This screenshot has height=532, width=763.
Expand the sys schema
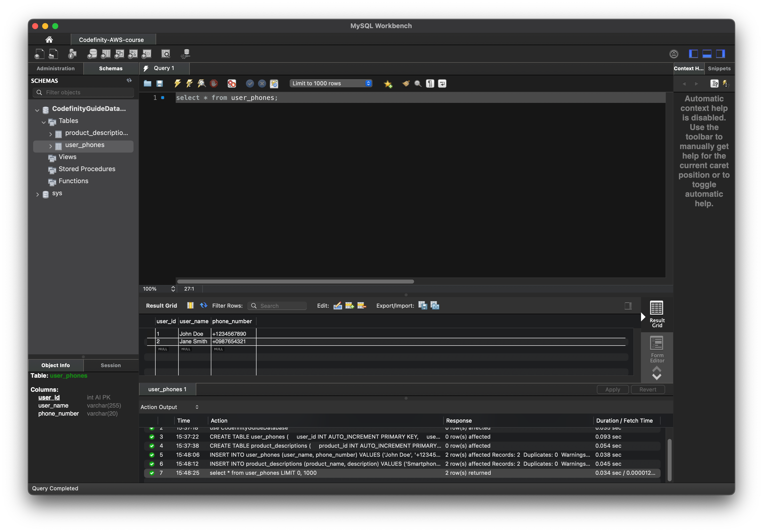point(37,194)
